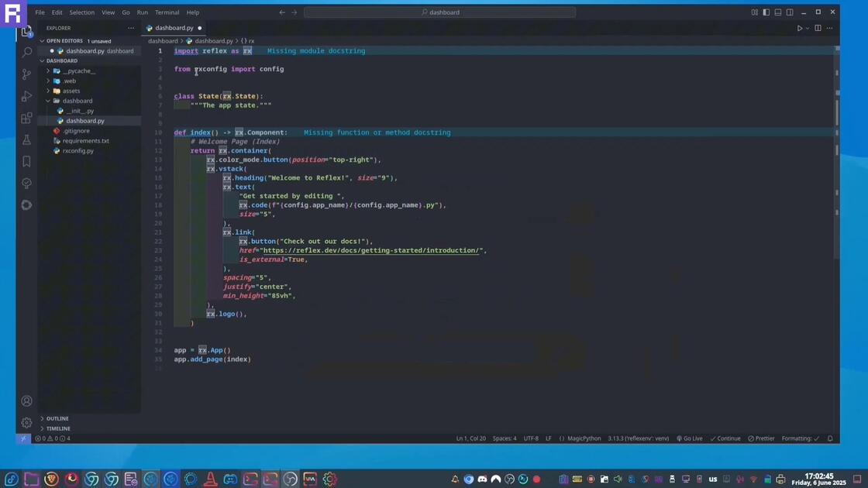
Task: Click the Explorer more actions ellipsis
Action: pyautogui.click(x=131, y=28)
